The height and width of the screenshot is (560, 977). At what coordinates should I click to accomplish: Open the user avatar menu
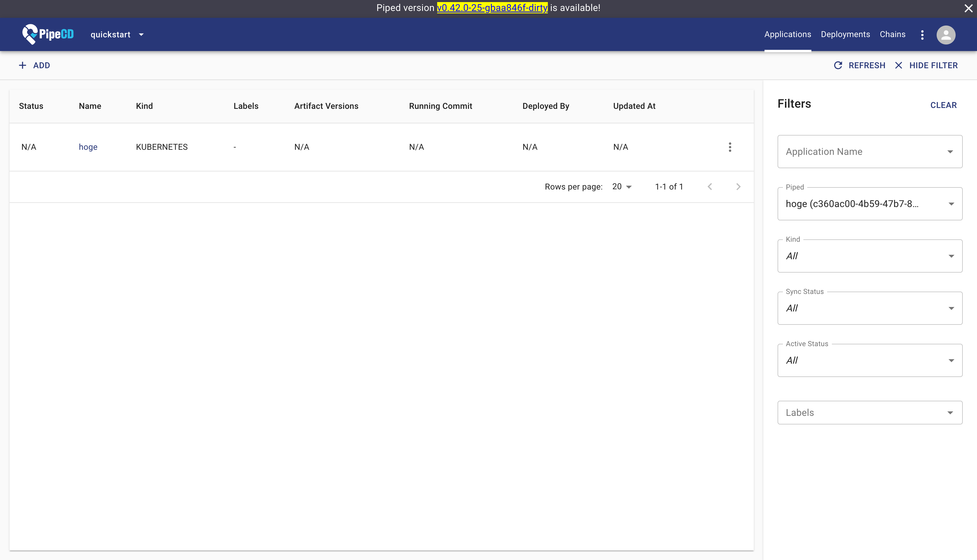[x=946, y=35]
